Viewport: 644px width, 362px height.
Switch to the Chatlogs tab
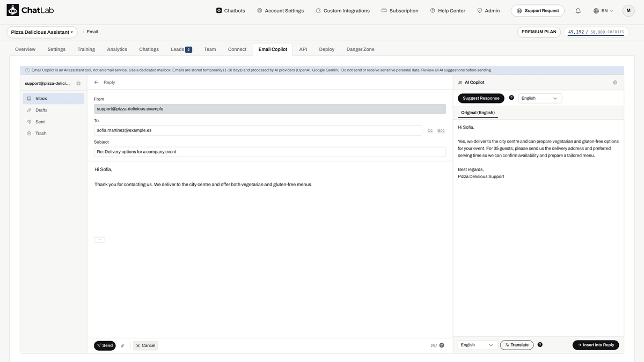pos(149,49)
